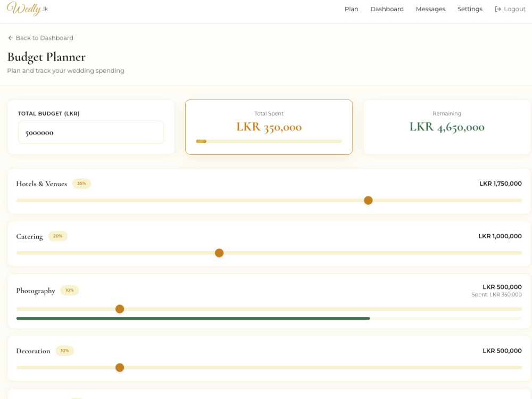Open the Plan menu item
Screen dimensions: 532x399
pyautogui.click(x=351, y=9)
